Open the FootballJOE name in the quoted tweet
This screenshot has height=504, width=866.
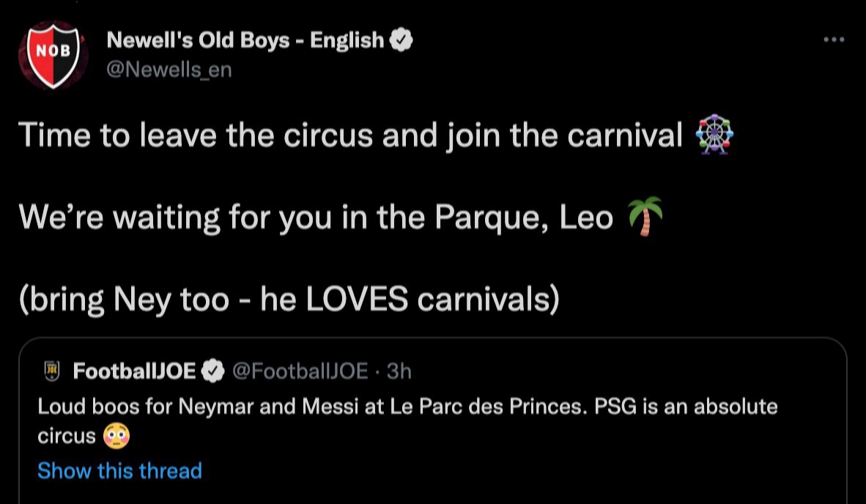[134, 371]
